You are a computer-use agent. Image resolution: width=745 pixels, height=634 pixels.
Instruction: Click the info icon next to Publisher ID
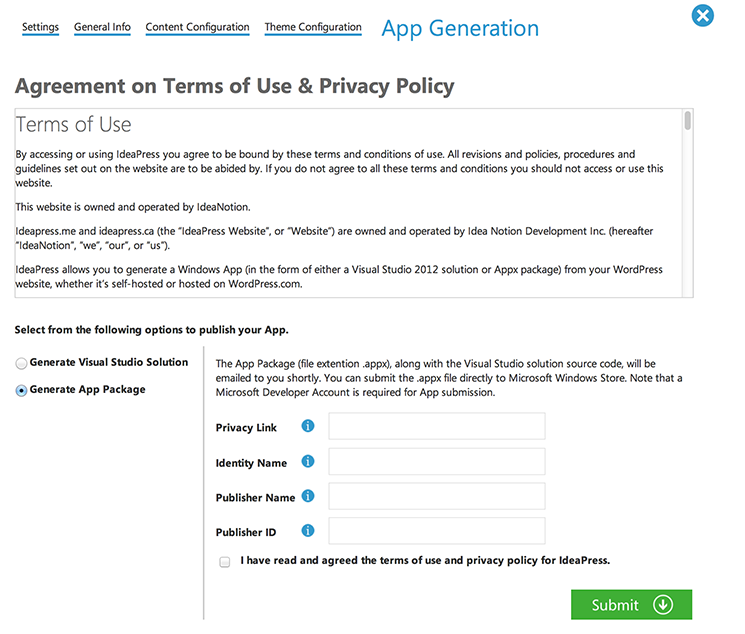[308, 531]
